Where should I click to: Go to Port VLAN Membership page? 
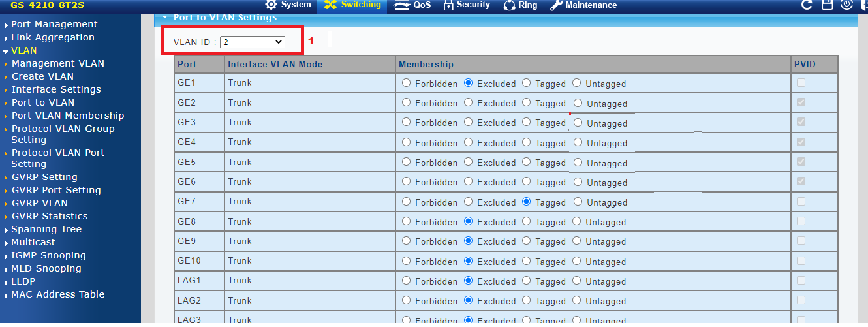point(67,116)
